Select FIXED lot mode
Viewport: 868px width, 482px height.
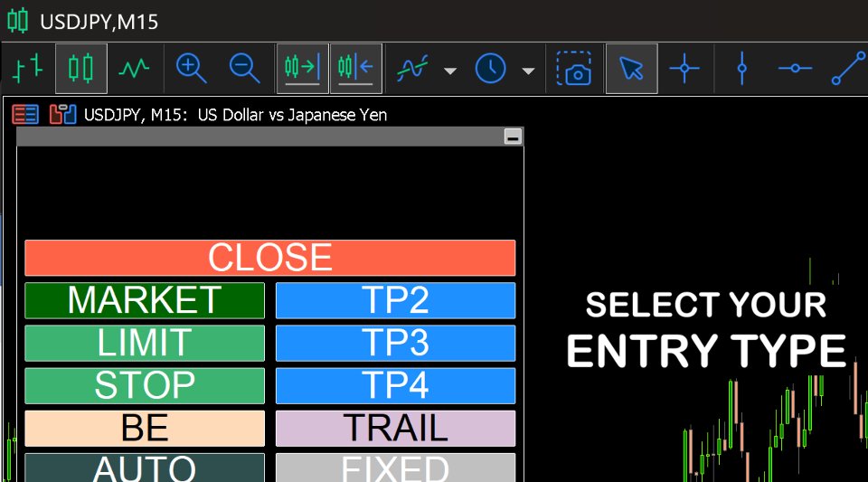click(x=395, y=468)
